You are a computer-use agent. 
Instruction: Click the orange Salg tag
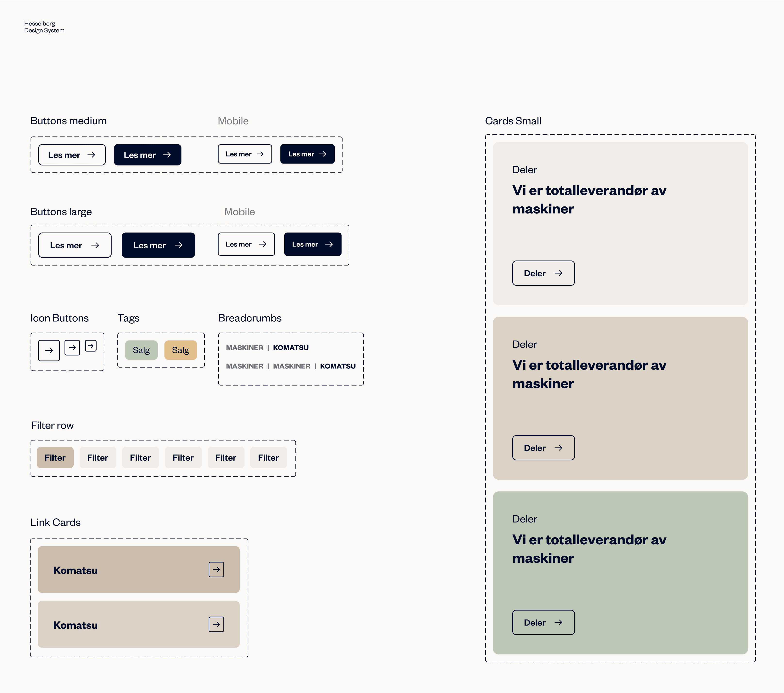click(180, 350)
